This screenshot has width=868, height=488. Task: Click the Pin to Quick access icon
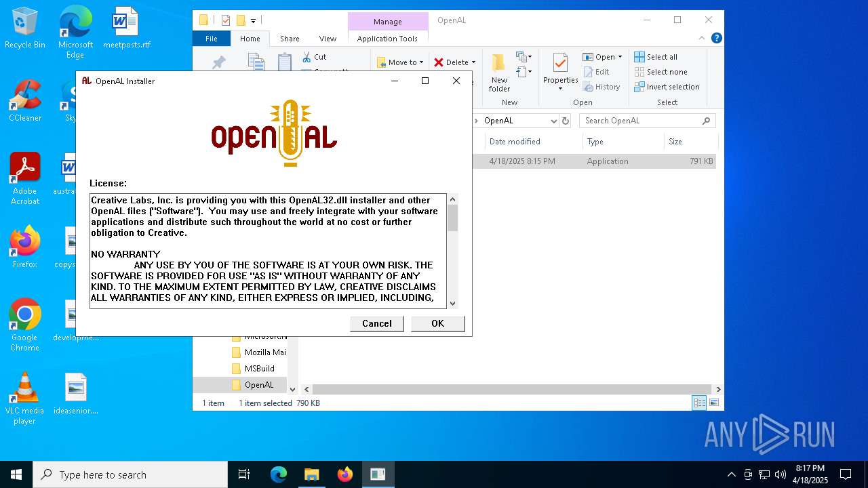point(218,63)
